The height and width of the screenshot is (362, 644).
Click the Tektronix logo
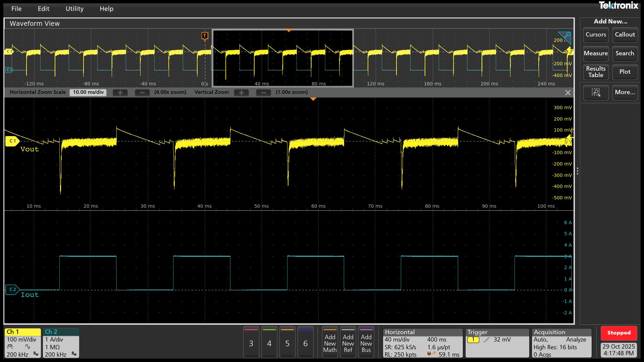(x=619, y=5)
